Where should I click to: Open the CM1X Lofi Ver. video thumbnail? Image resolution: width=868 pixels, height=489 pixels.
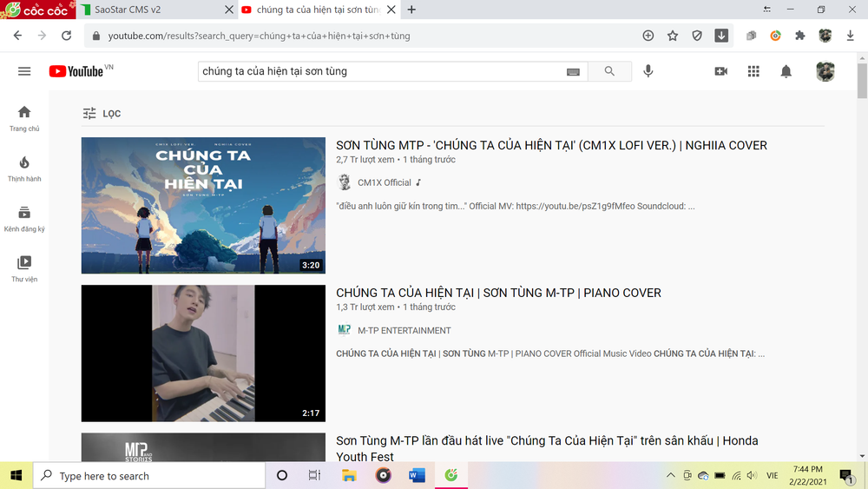[203, 206]
